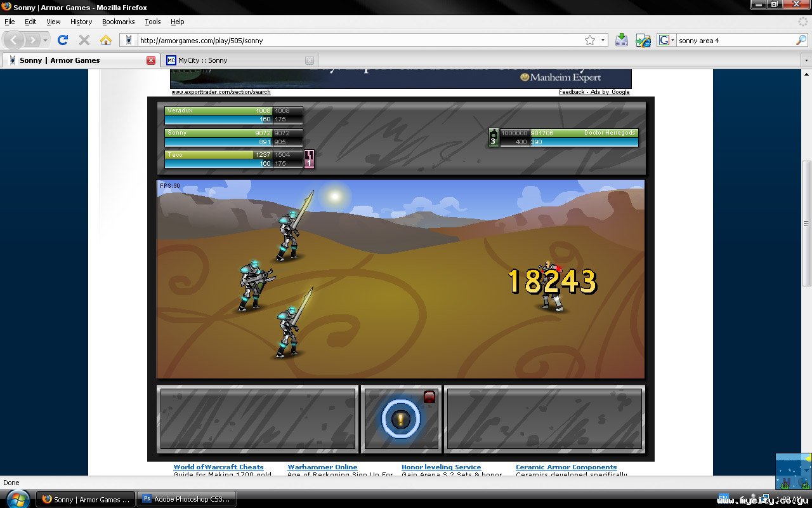
Task: Open the Google search engine picker
Action: click(667, 40)
